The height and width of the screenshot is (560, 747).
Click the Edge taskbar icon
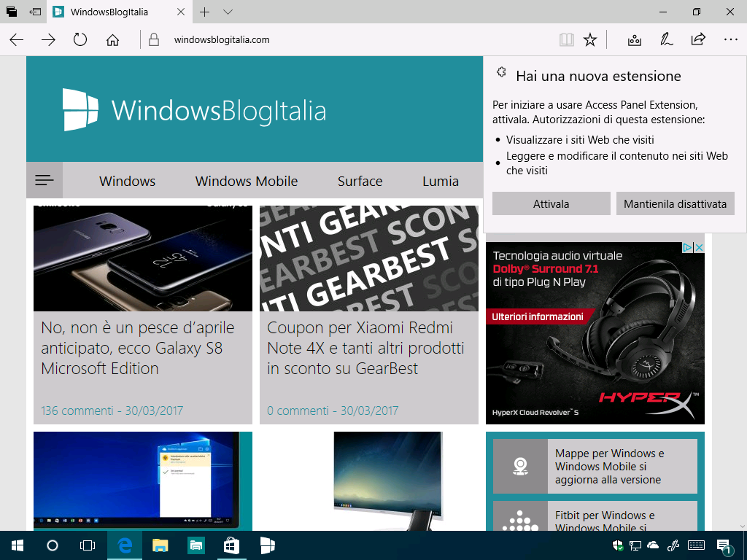coord(125,545)
